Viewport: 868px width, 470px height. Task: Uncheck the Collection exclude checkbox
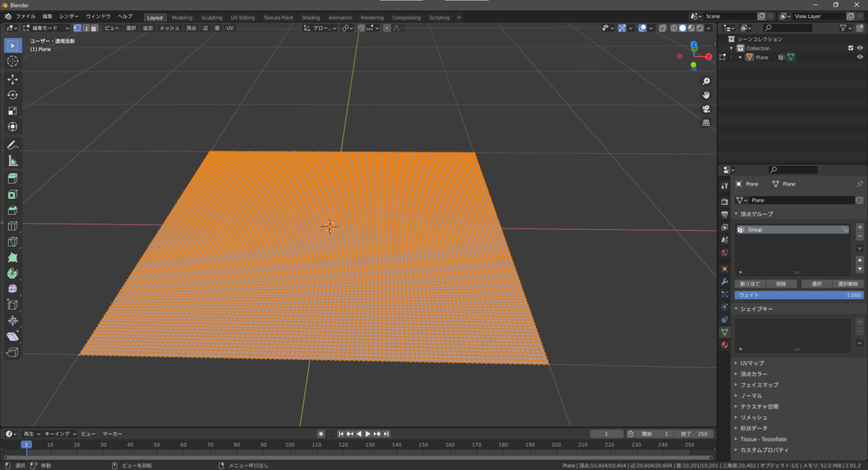851,48
